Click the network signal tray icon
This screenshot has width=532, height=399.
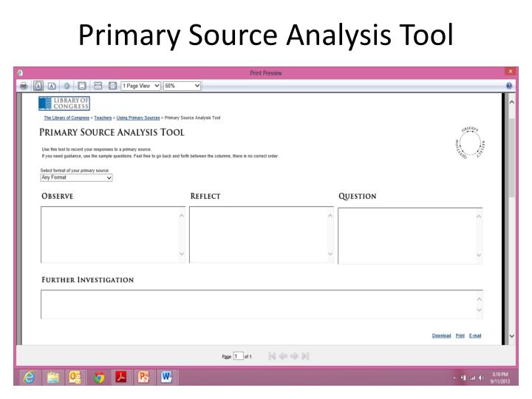coord(472,378)
